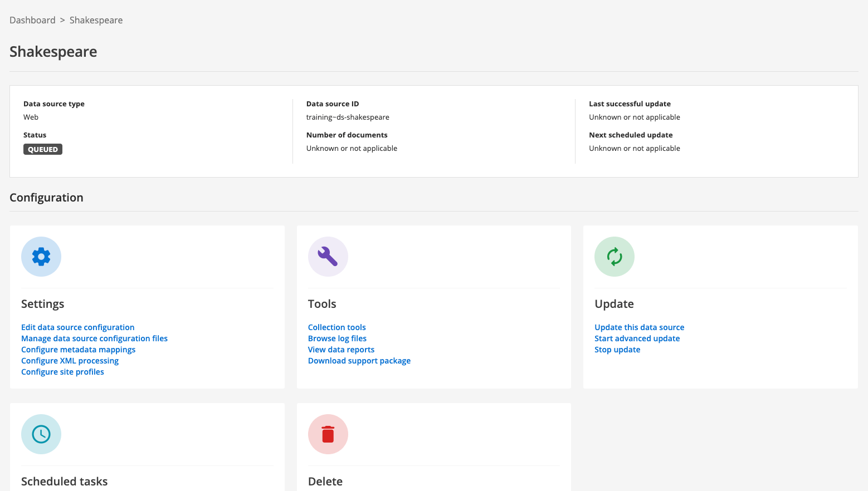Open Configure XML processing
The image size is (868, 491).
[70, 361]
